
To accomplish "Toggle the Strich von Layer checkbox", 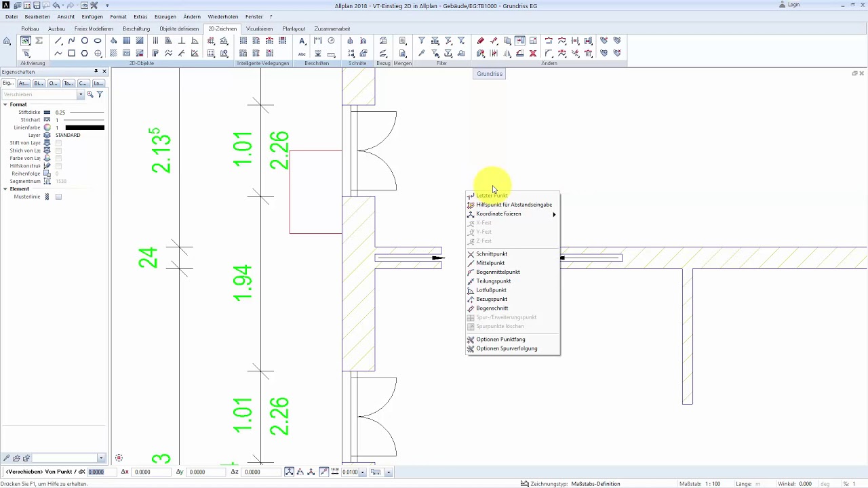I will pos(58,150).
